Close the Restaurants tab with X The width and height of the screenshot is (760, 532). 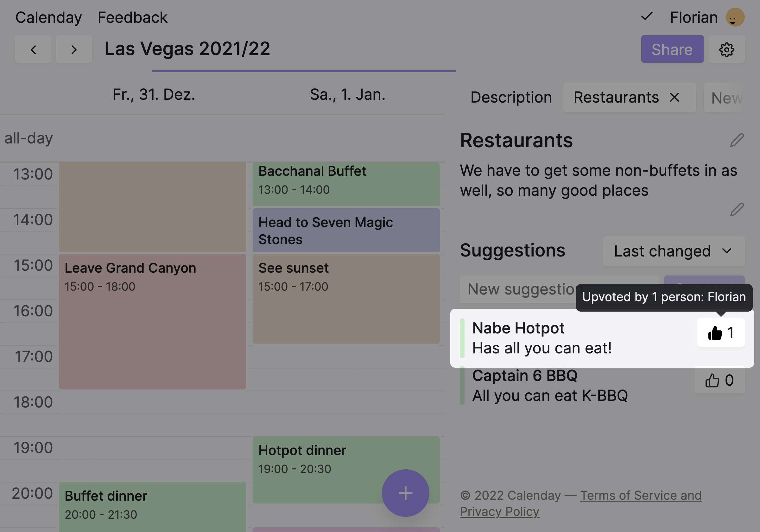(x=674, y=97)
